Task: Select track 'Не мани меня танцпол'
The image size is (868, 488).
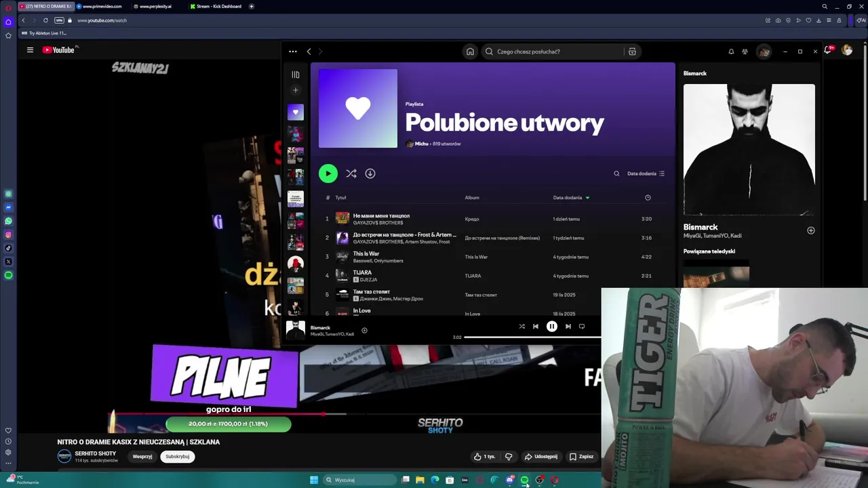Action: (x=381, y=216)
